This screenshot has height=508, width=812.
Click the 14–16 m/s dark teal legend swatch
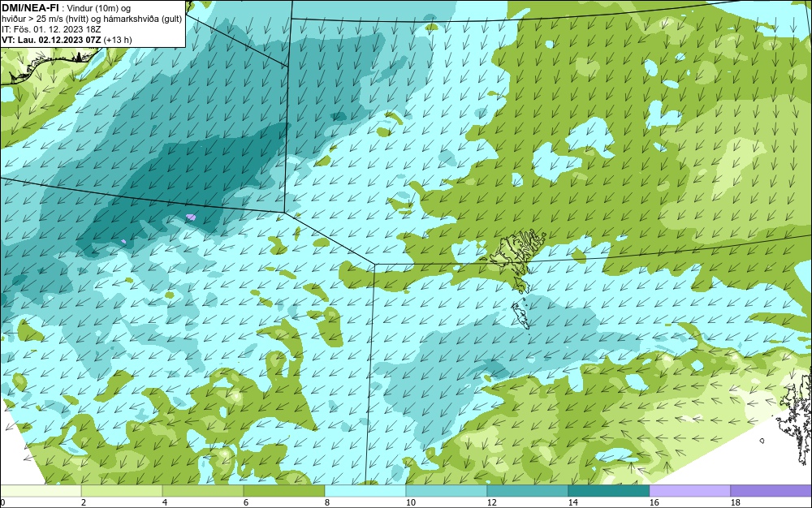[608, 491]
